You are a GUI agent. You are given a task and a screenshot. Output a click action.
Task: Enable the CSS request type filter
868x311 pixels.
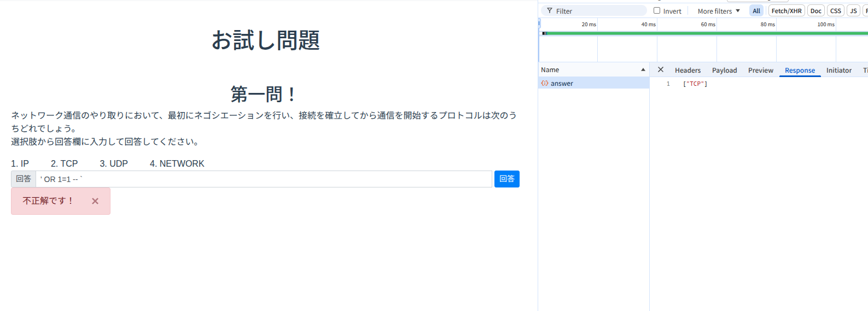(x=835, y=11)
